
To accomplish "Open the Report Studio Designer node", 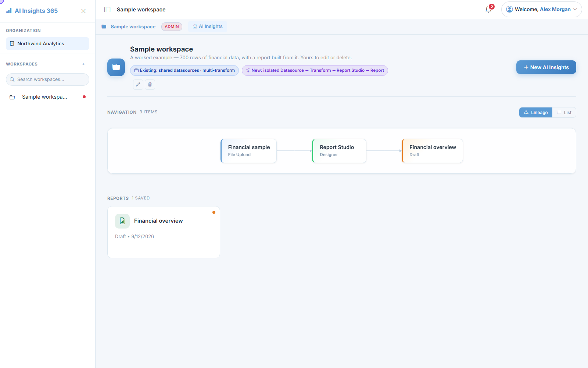I will [339, 151].
